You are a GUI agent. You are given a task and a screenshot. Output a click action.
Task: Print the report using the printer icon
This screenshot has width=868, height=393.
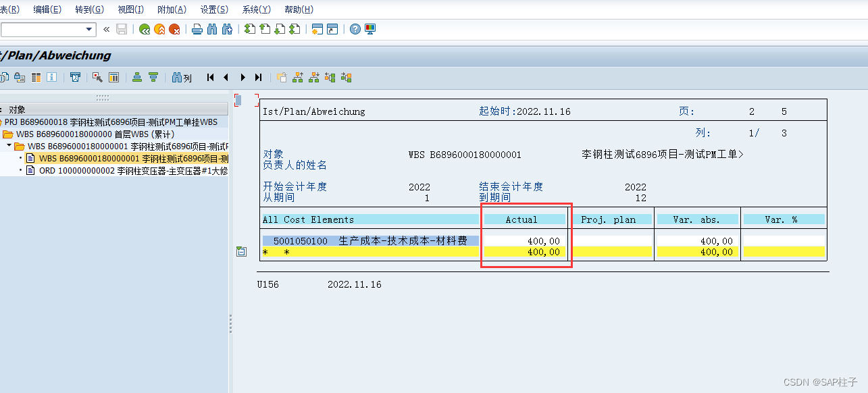pyautogui.click(x=197, y=29)
